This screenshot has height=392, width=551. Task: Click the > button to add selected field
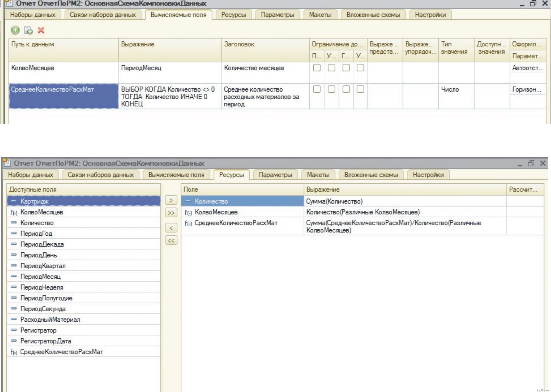[x=171, y=200]
